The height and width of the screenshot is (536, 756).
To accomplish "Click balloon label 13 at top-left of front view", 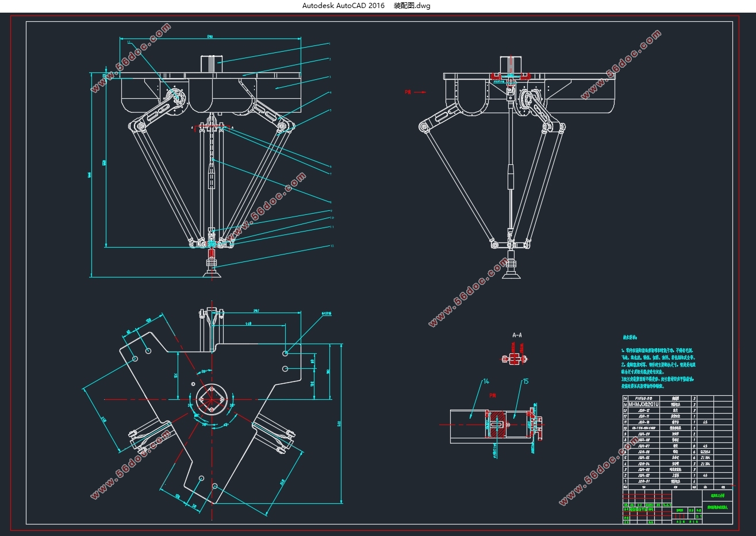I will [x=129, y=42].
